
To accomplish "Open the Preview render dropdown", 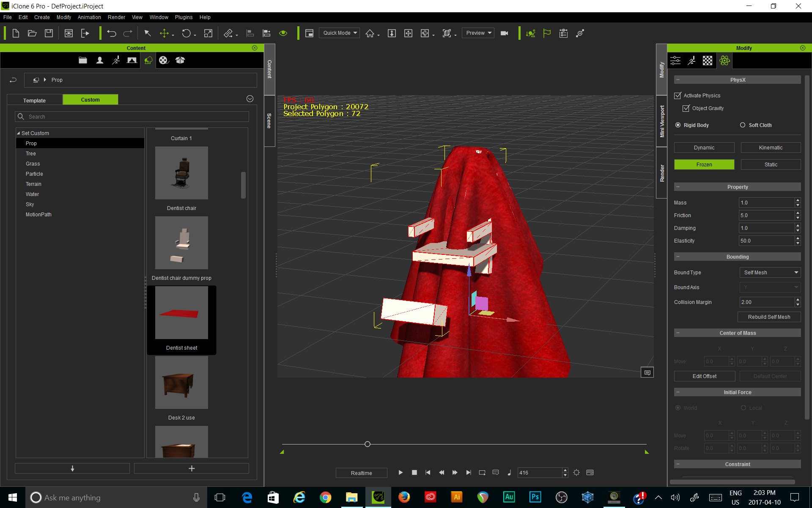I will tap(478, 33).
